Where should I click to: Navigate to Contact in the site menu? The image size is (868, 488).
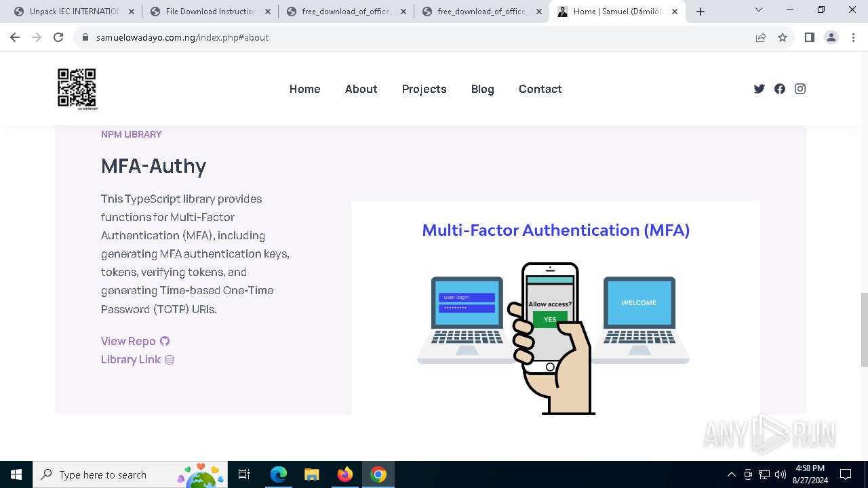pos(540,89)
